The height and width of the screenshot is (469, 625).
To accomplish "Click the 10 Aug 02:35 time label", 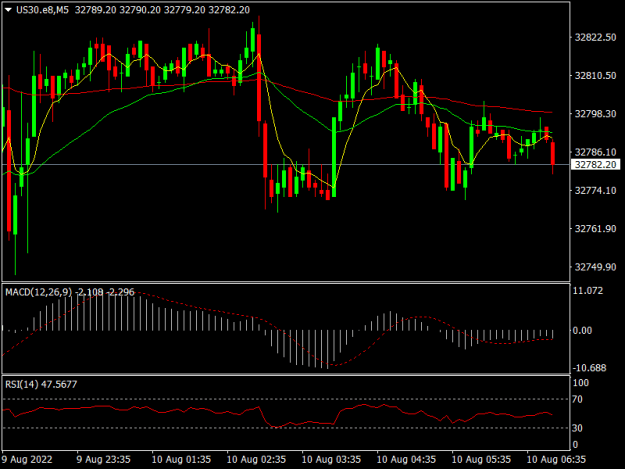I will (x=256, y=459).
